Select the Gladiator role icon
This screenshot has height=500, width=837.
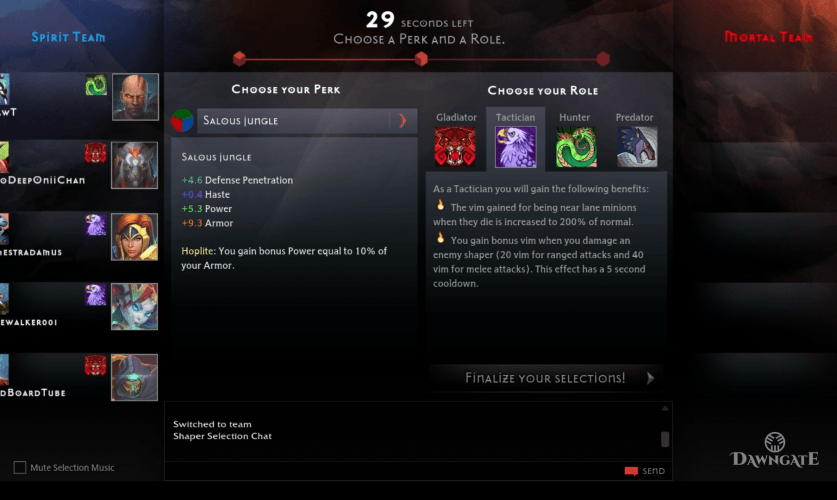pyautogui.click(x=455, y=147)
